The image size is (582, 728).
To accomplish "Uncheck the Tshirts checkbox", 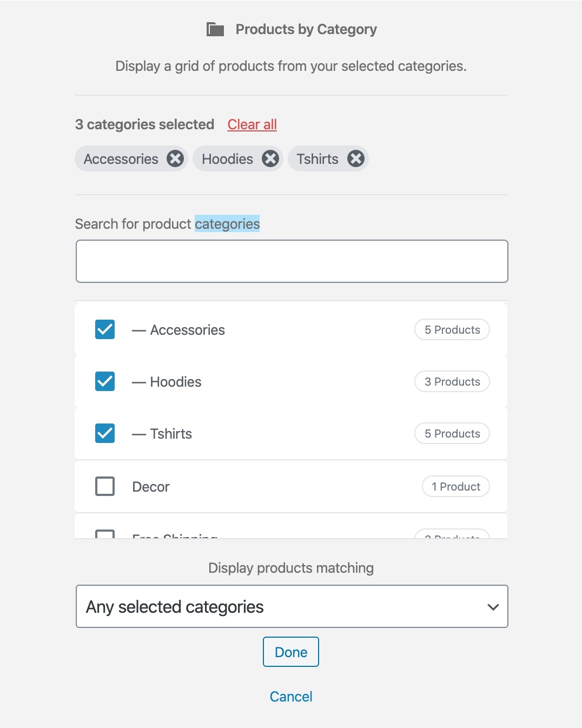I will (105, 433).
